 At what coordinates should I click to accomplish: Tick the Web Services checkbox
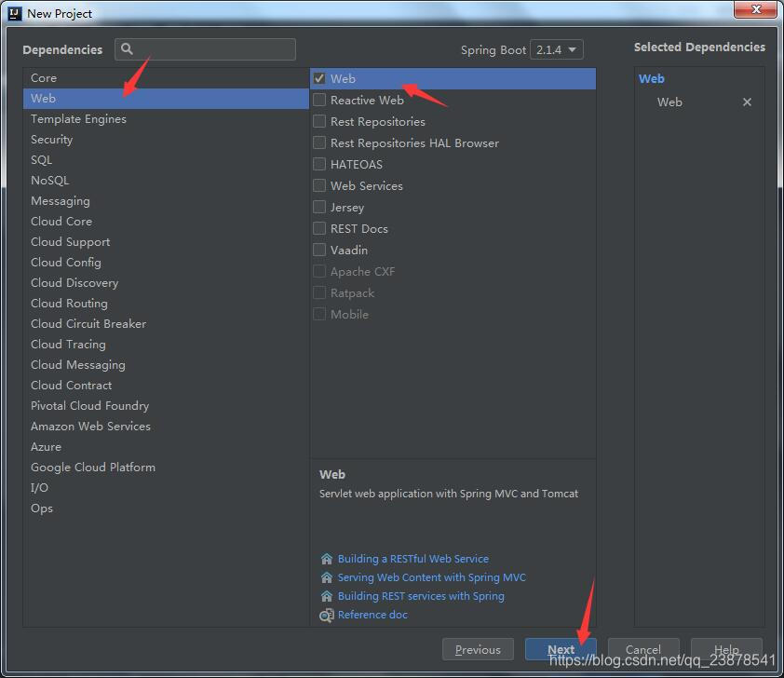click(319, 185)
